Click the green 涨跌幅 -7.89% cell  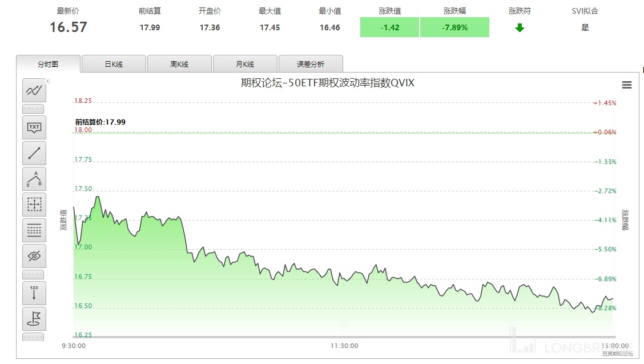coord(454,27)
